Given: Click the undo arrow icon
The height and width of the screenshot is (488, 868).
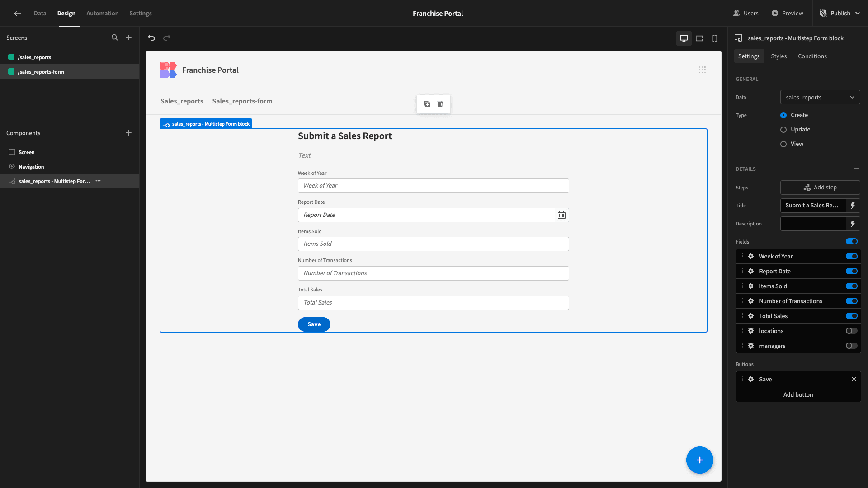Looking at the screenshot, I should tap(151, 38).
